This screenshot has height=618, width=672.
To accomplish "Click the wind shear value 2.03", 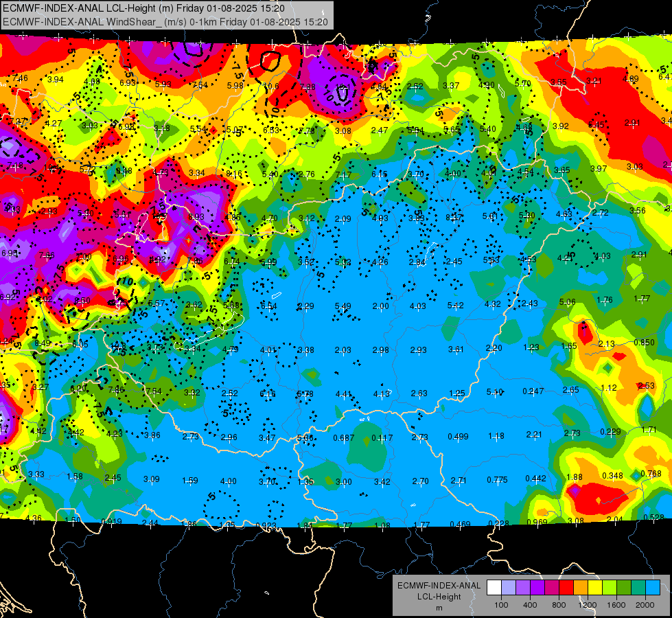I will [x=343, y=350].
